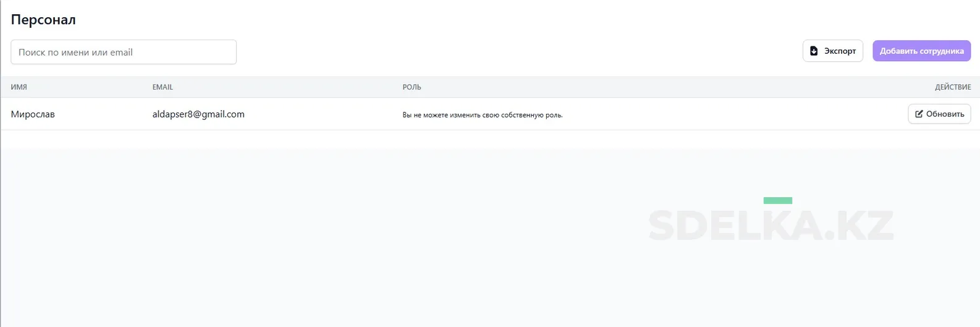Click empty header space between РОЛЬ and ДЕЙСТВИЕ

click(680, 87)
